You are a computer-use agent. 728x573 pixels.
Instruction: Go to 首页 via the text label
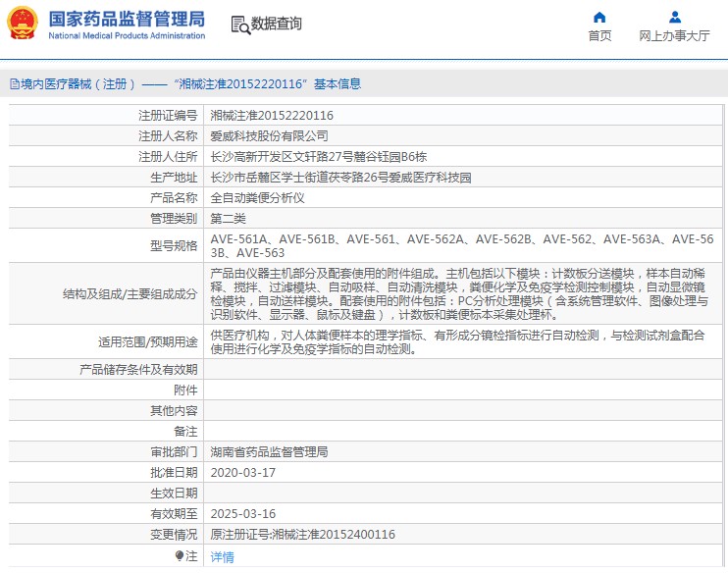(599, 36)
